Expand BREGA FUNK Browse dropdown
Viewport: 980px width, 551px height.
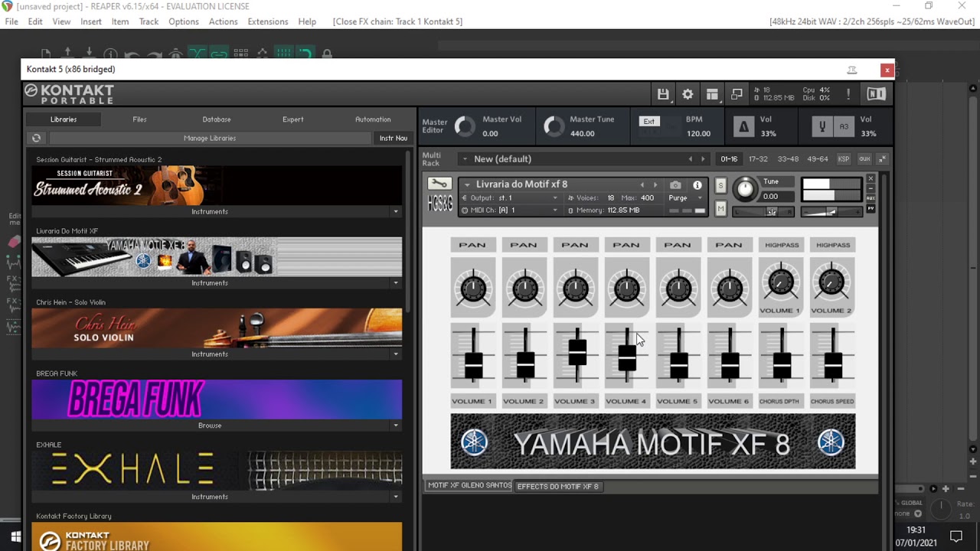pyautogui.click(x=396, y=425)
